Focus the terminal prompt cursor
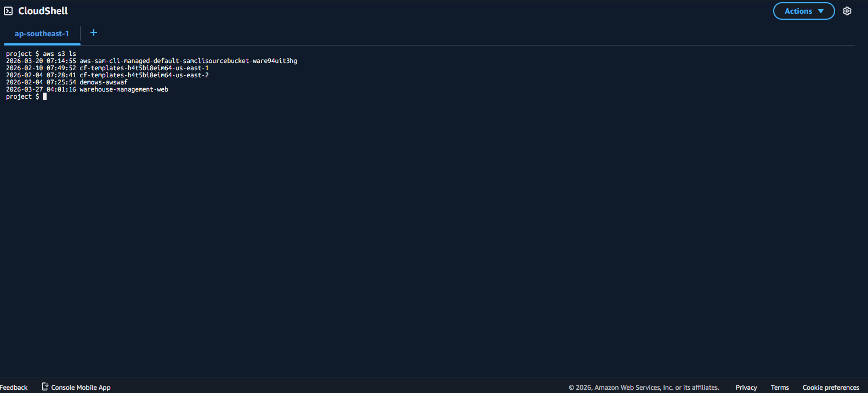 pyautogui.click(x=44, y=96)
